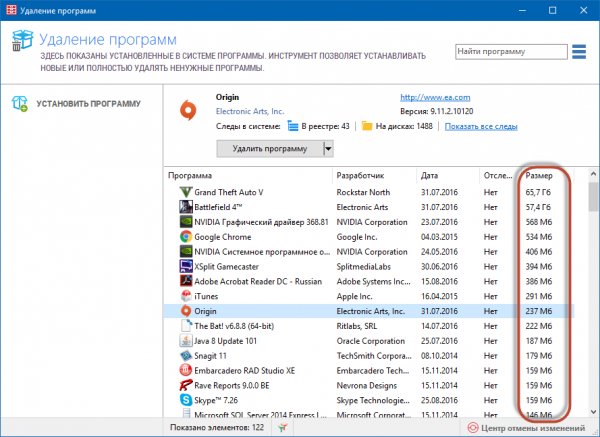Click date 04.03.2015 cell
Image resolution: width=600 pixels, height=437 pixels.
(439, 237)
